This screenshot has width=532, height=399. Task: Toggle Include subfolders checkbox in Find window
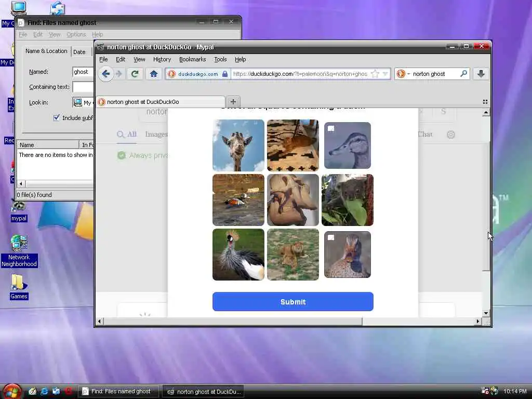[x=56, y=118]
